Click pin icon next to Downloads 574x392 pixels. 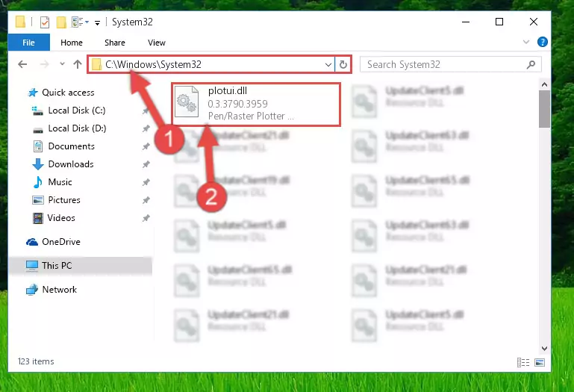(x=146, y=164)
